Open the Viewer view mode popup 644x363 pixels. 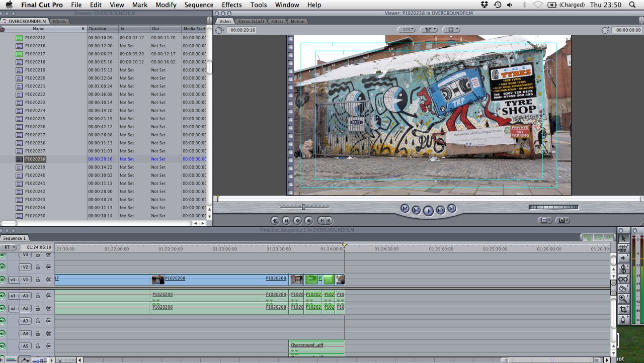click(x=451, y=30)
